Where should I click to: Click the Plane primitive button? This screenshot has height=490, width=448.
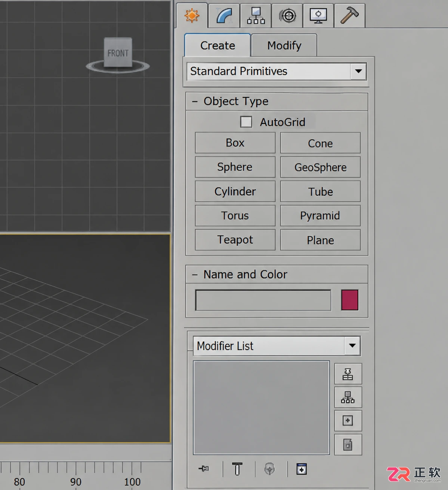320,240
